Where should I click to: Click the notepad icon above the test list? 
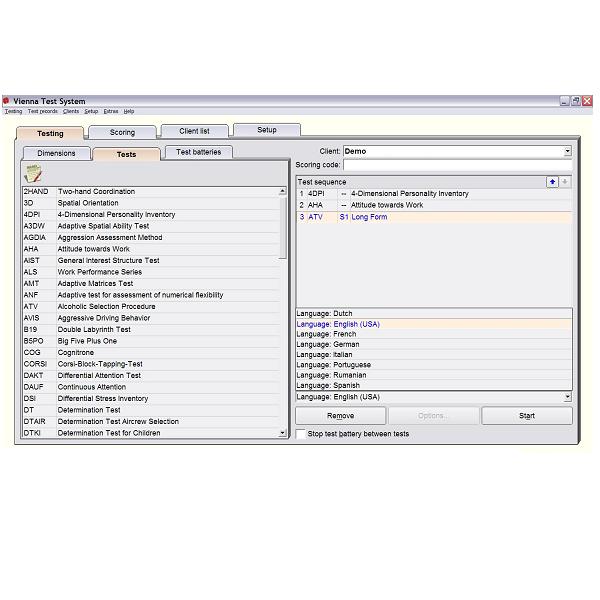33,174
